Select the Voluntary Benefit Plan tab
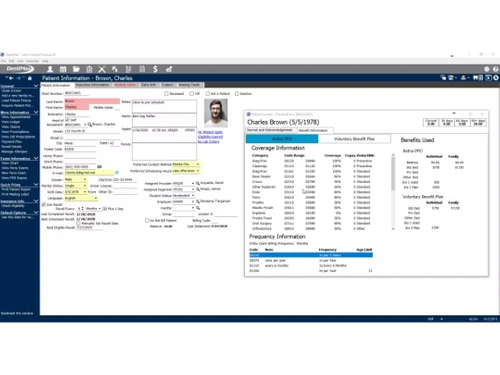This screenshot has width=500, height=375. [354, 139]
